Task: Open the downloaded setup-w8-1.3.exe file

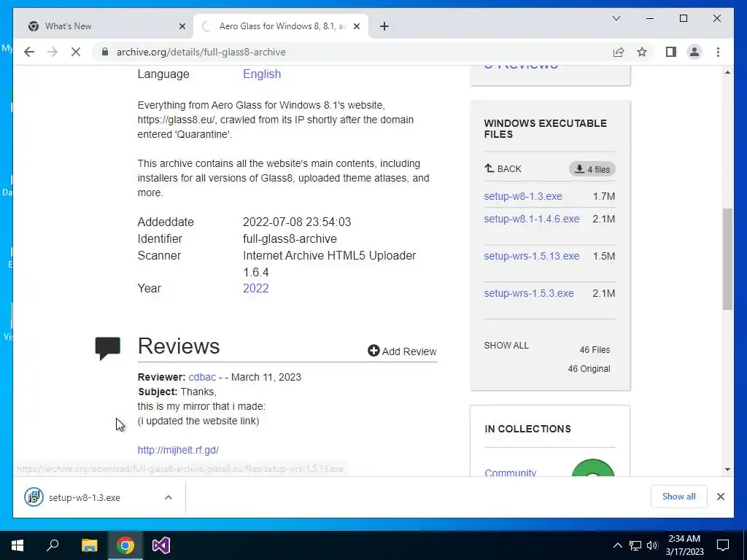Action: tap(85, 497)
